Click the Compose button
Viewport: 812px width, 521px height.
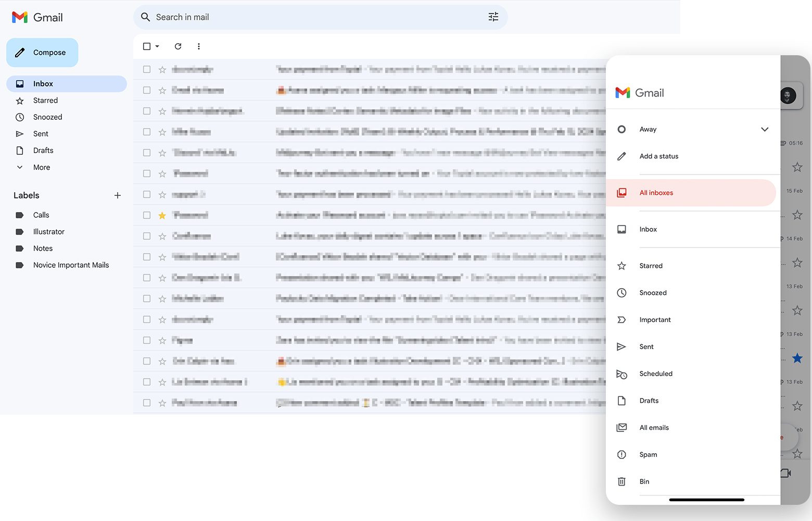click(42, 52)
